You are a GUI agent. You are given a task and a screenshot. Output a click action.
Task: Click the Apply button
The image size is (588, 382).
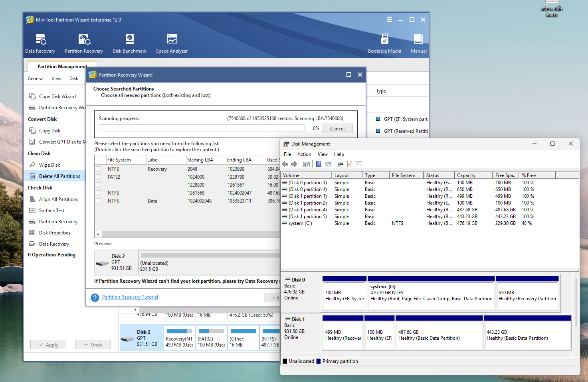[48, 345]
